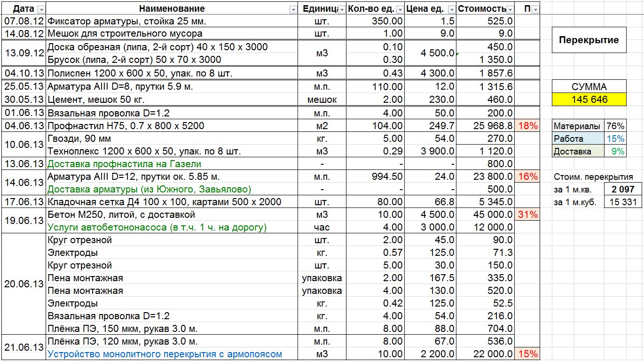Select the 23 800.0 cost cell
The image size is (644, 361).
(486, 177)
